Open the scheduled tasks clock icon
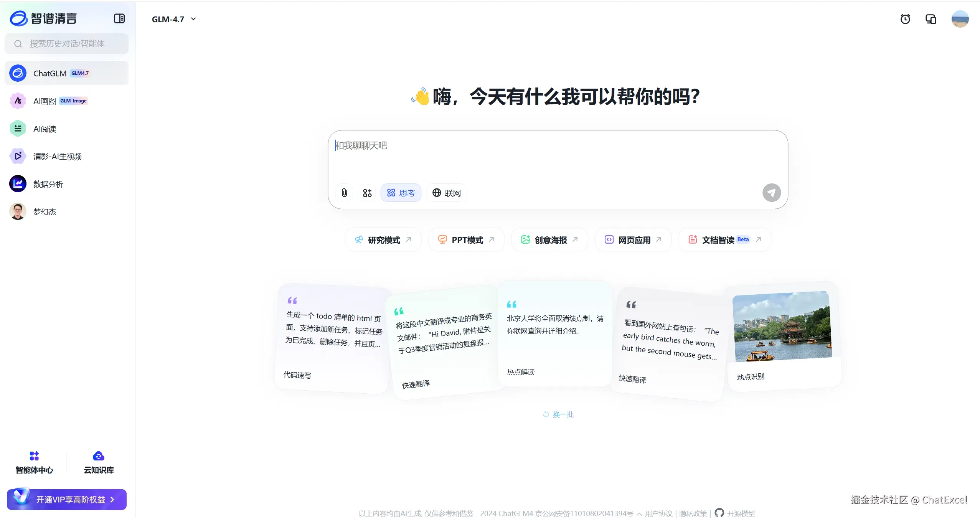 905,19
